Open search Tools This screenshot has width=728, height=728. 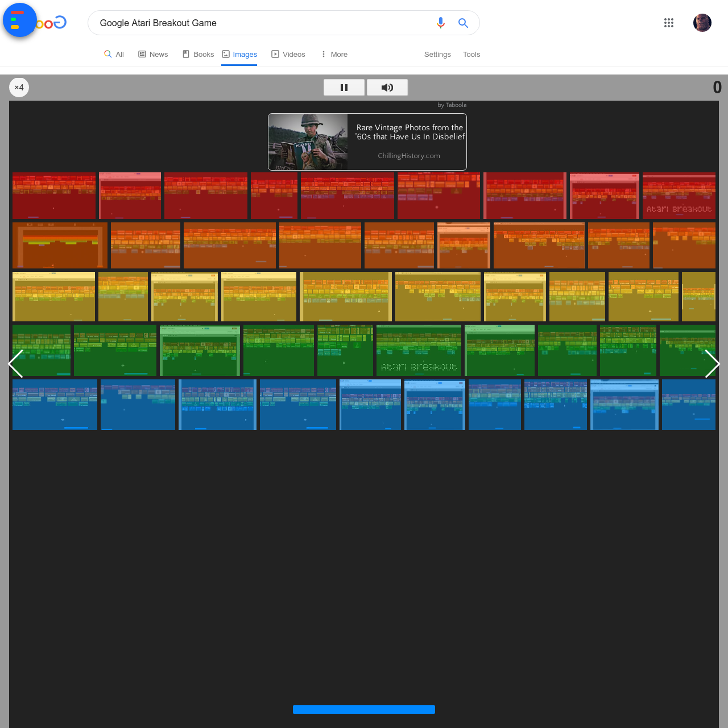point(471,54)
